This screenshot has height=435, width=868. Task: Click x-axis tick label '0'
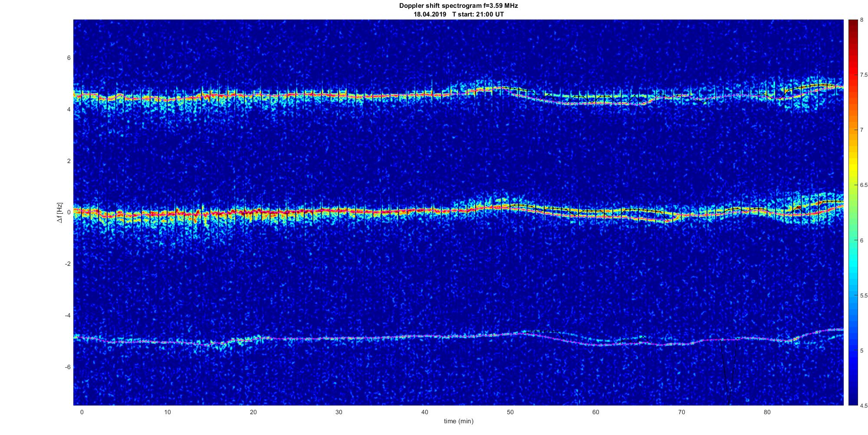pos(82,412)
